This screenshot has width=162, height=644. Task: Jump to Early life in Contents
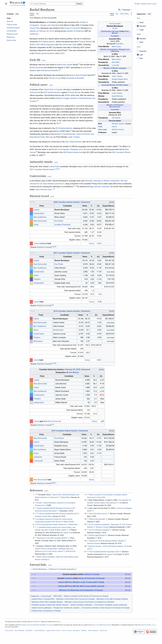pyautogui.click(x=10, y=22)
